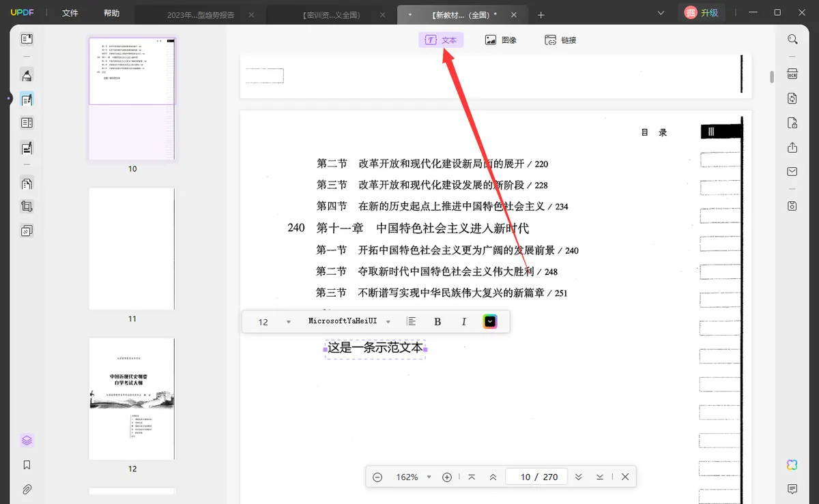Open the Attachments paperclip icon

[x=27, y=489]
